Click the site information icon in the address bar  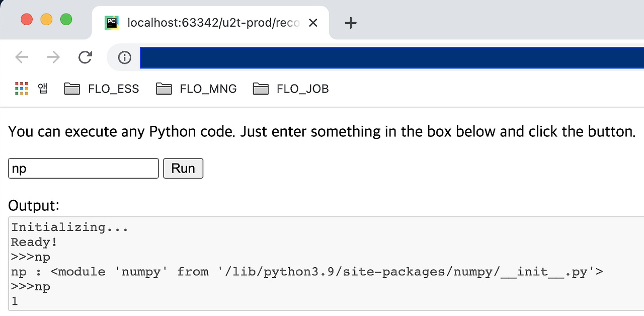coord(124,57)
